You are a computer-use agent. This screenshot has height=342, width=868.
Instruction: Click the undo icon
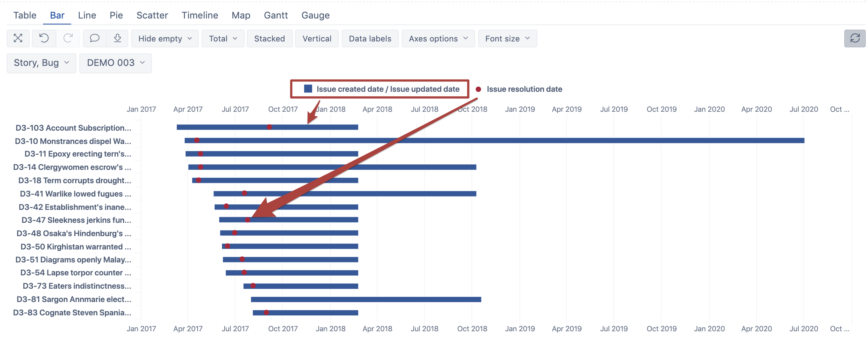click(43, 38)
